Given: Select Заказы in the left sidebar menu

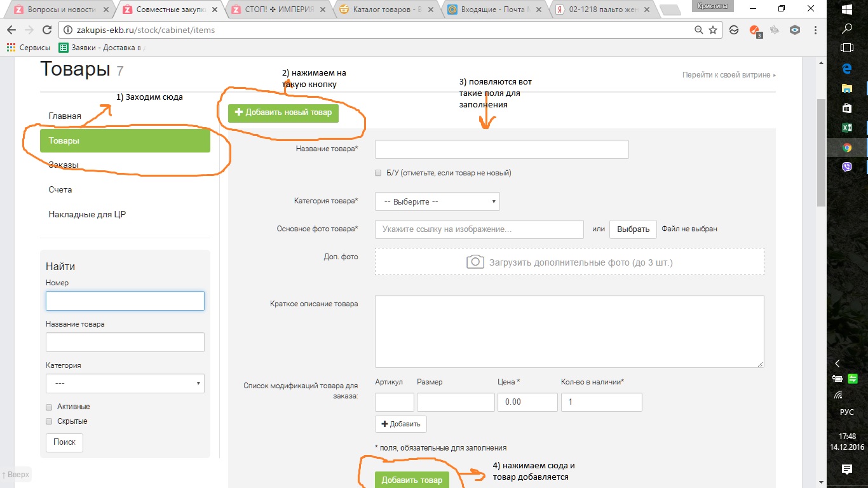Looking at the screenshot, I should (x=64, y=165).
